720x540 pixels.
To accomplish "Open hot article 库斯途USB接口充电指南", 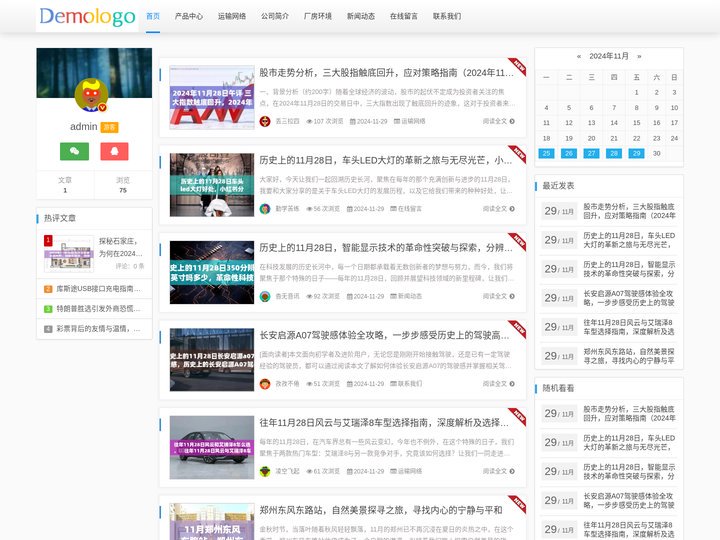I will (98, 289).
